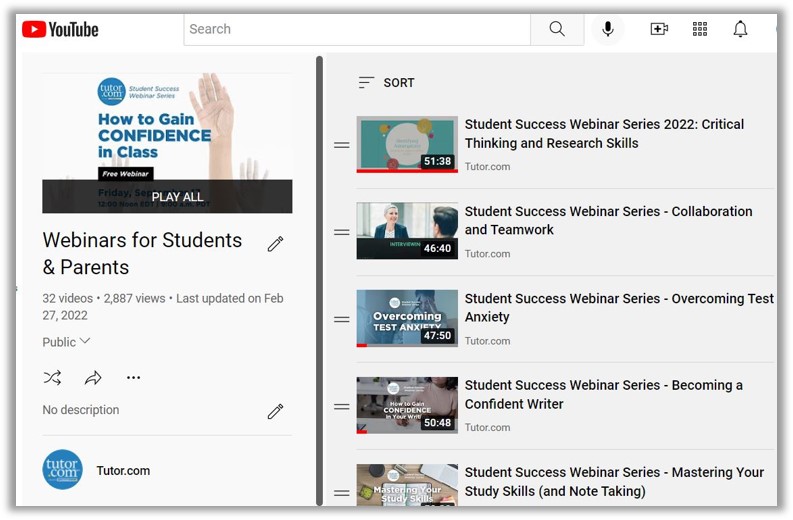The height and width of the screenshot is (520, 793).
Task: Share the playlist via the arrow icon
Action: (93, 377)
